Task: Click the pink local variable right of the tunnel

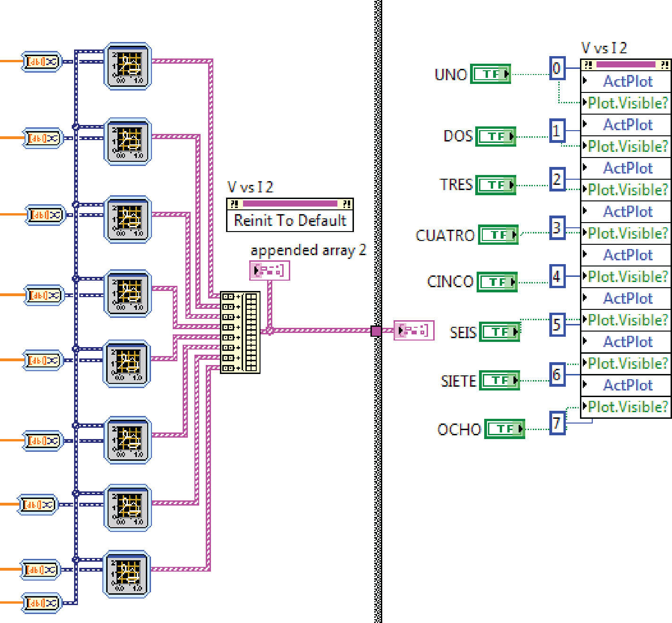Action: coord(413,331)
